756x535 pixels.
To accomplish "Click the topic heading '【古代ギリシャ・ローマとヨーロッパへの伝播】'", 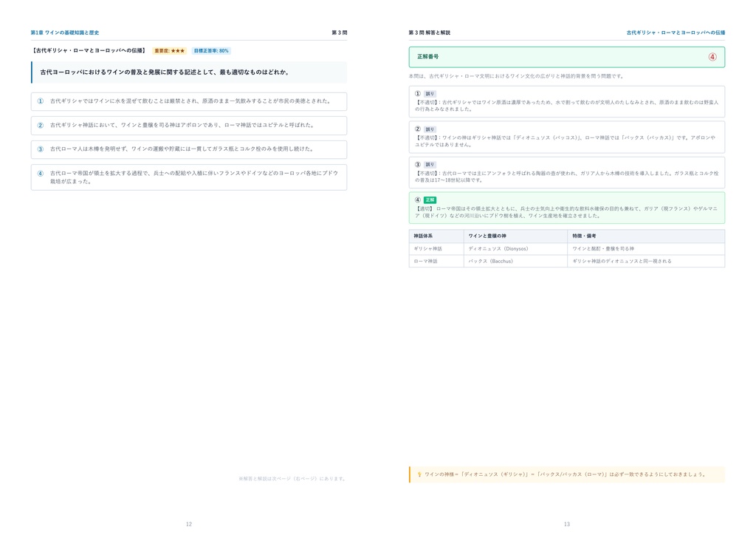I will (89, 51).
